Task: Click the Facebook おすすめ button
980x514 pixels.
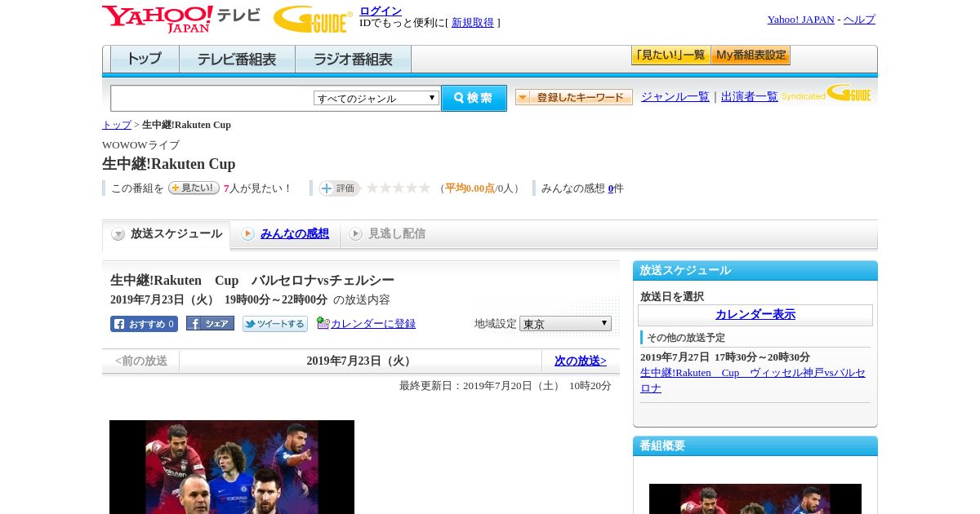Action: (144, 324)
